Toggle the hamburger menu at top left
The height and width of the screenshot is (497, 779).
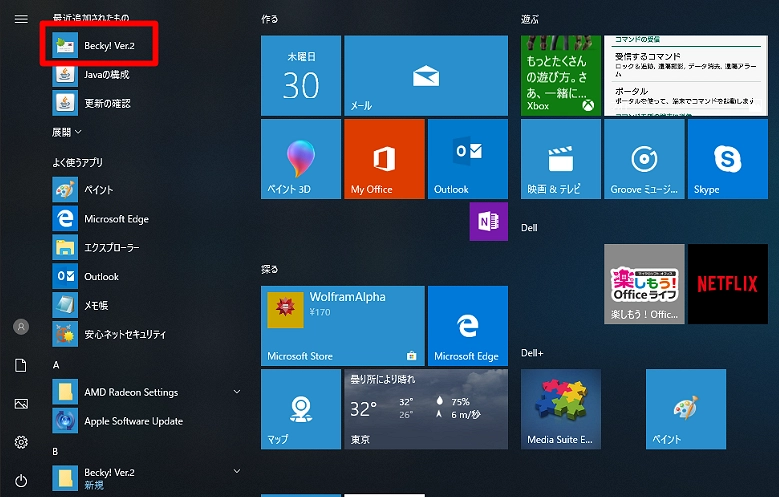click(21, 19)
